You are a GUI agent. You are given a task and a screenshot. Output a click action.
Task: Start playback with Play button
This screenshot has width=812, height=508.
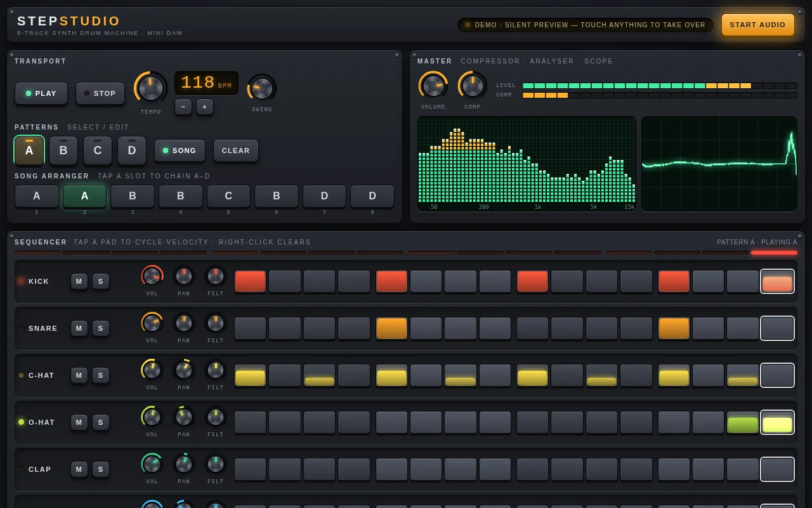pyautogui.click(x=41, y=93)
